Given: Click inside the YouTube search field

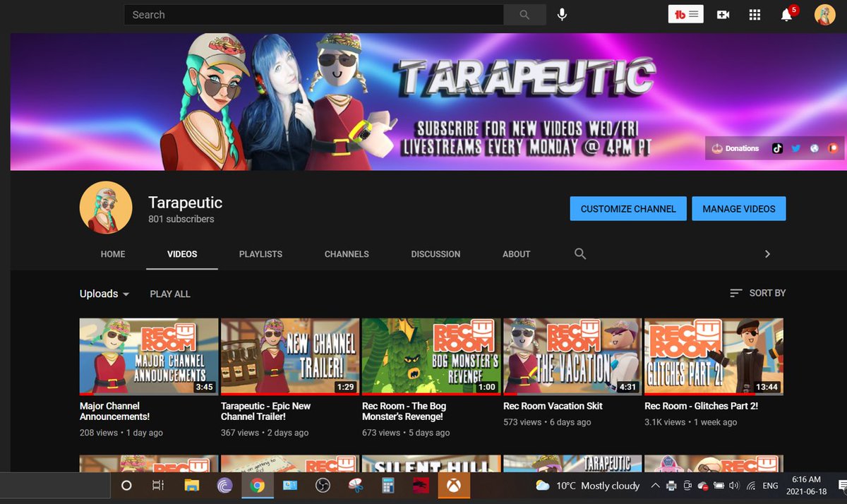Looking at the screenshot, I should 313,15.
